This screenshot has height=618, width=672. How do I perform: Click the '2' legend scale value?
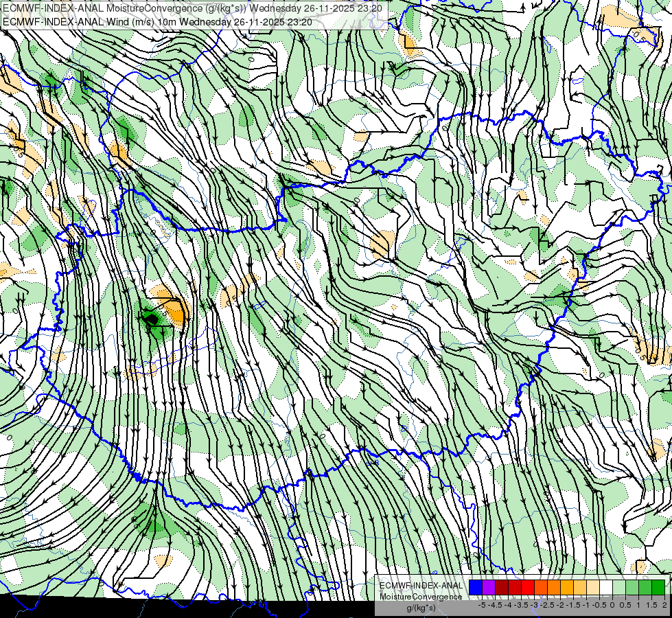pyautogui.click(x=664, y=605)
